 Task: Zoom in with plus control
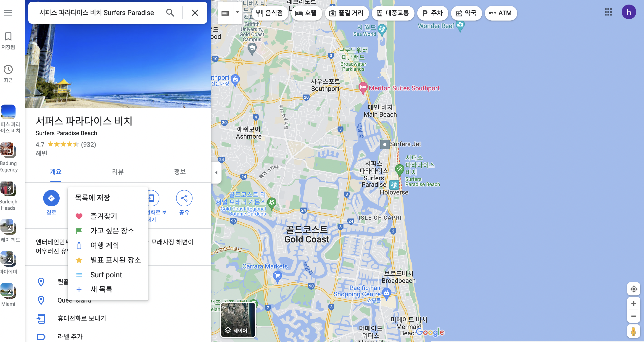[x=633, y=303]
